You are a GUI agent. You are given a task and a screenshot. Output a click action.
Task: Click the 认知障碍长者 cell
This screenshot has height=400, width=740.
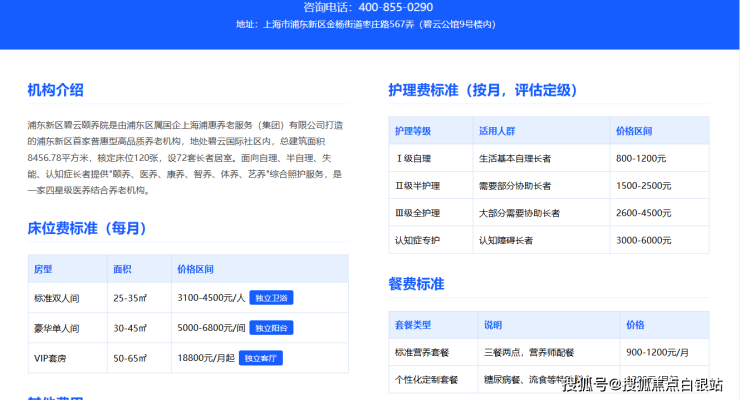[505, 241]
